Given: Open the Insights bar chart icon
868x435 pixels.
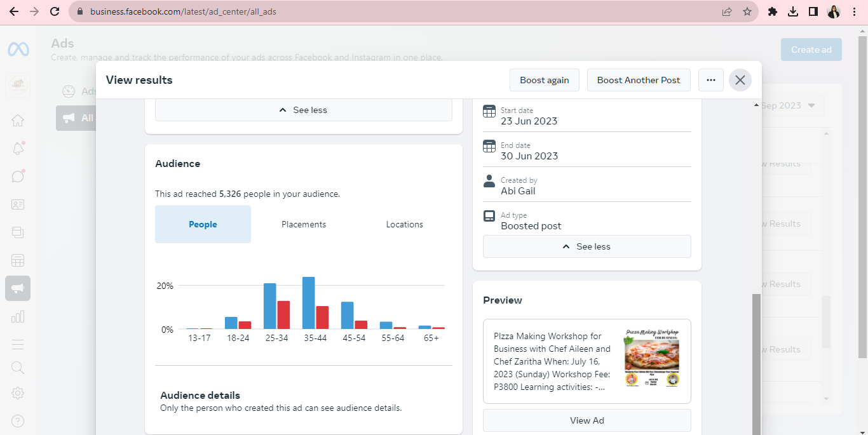Looking at the screenshot, I should 18,316.
